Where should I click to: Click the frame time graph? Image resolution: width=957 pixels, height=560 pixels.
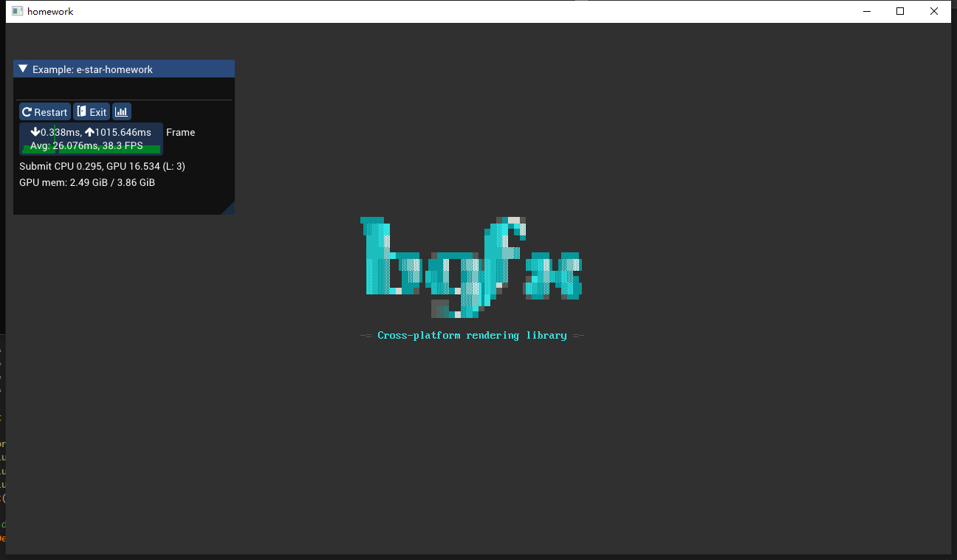91,139
